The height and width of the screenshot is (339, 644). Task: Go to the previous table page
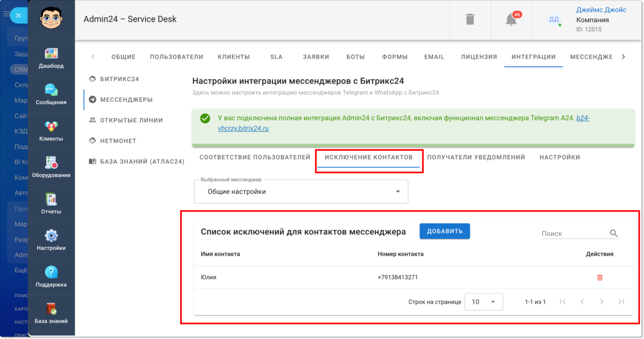pos(582,302)
